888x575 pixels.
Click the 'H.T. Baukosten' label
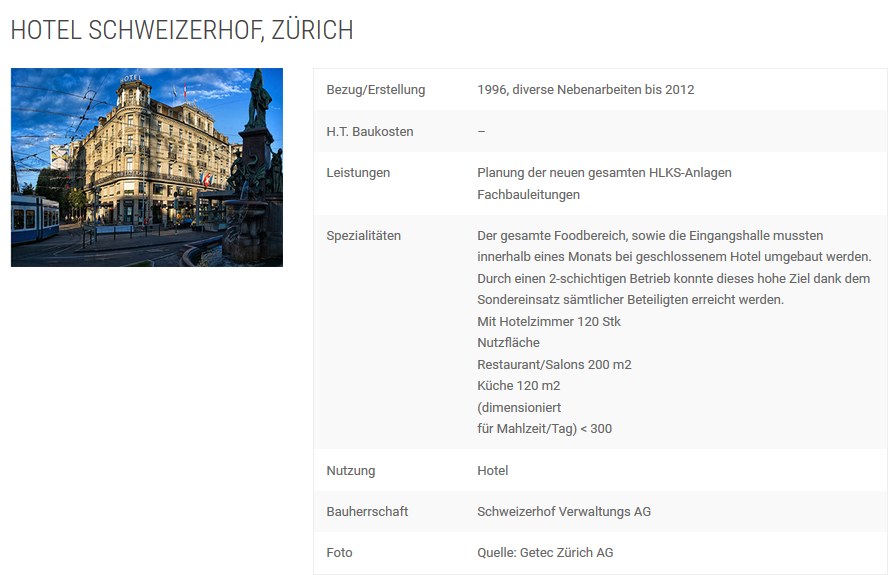pos(370,131)
